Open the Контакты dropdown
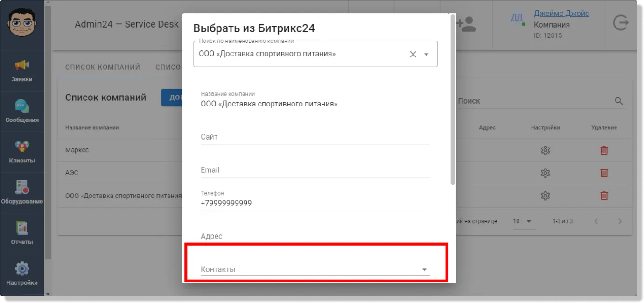644x303 pixels. [315, 269]
